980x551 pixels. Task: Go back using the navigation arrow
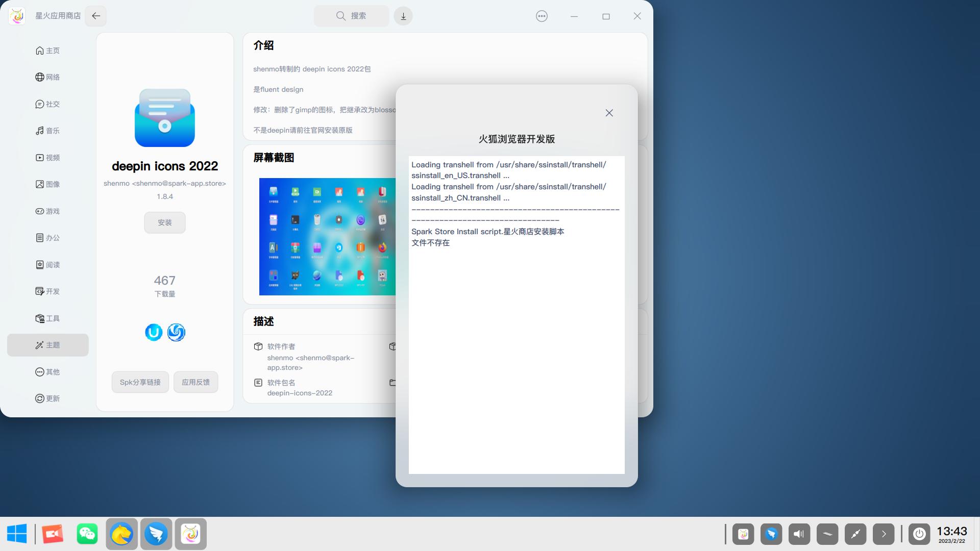(96, 16)
